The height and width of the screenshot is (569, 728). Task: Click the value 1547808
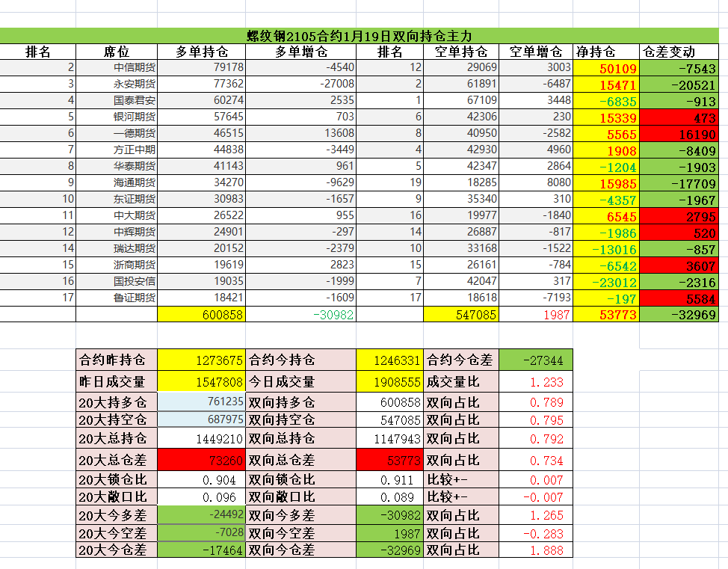[x=202, y=381]
